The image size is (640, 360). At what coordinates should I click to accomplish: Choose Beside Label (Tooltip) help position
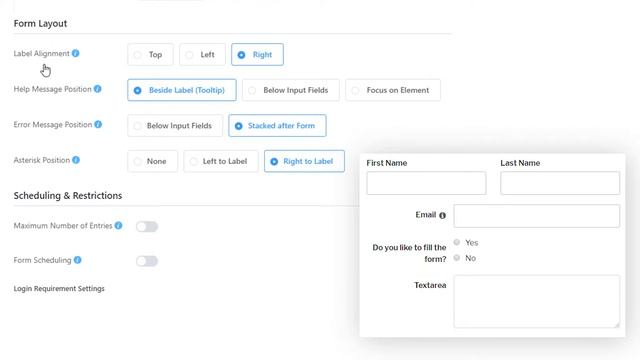click(x=182, y=90)
